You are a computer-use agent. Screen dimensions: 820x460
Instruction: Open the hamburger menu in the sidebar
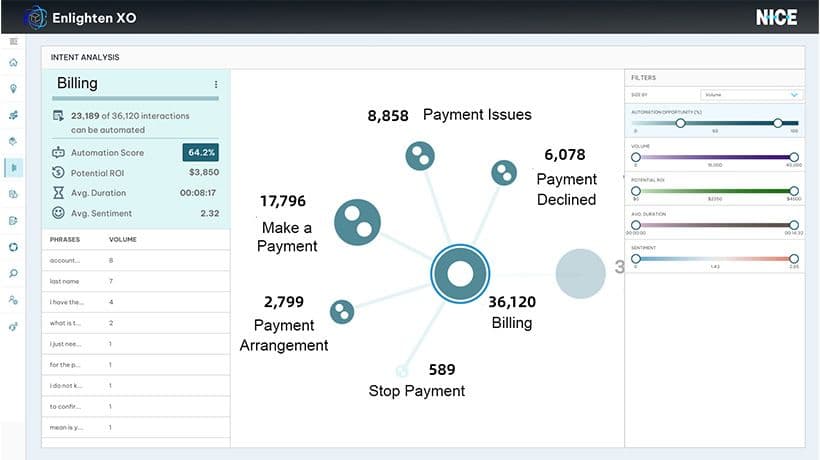click(x=13, y=42)
